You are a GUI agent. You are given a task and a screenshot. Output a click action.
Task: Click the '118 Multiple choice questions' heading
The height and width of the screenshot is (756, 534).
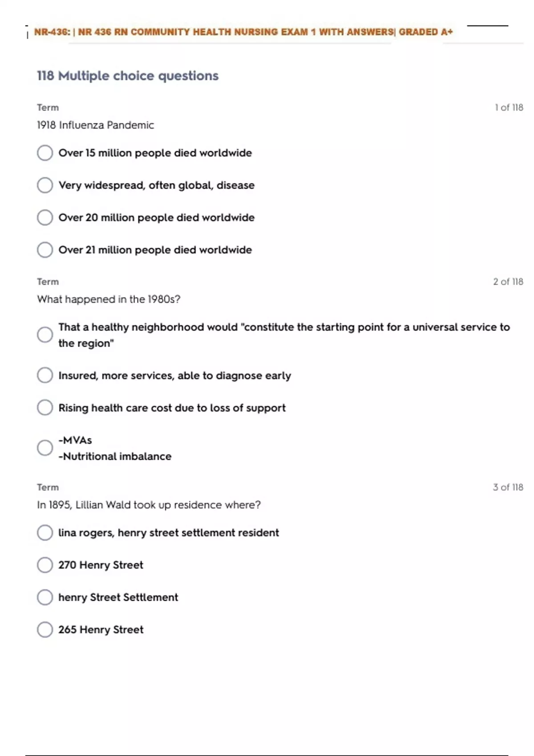click(x=128, y=76)
